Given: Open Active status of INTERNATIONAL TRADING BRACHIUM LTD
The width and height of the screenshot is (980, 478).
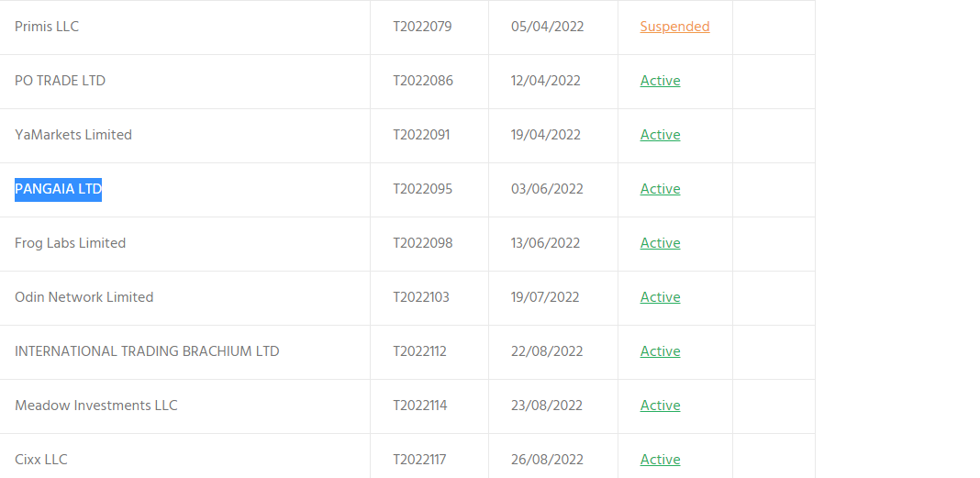Looking at the screenshot, I should [660, 351].
